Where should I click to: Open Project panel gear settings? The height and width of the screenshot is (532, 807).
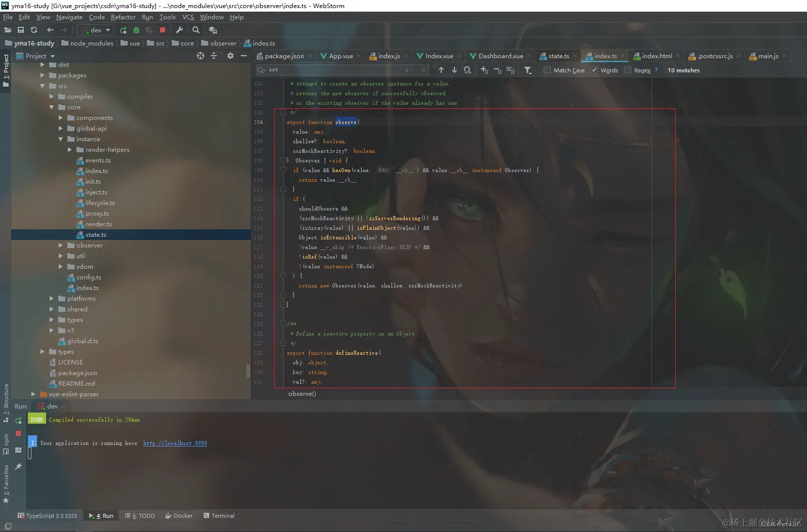230,56
